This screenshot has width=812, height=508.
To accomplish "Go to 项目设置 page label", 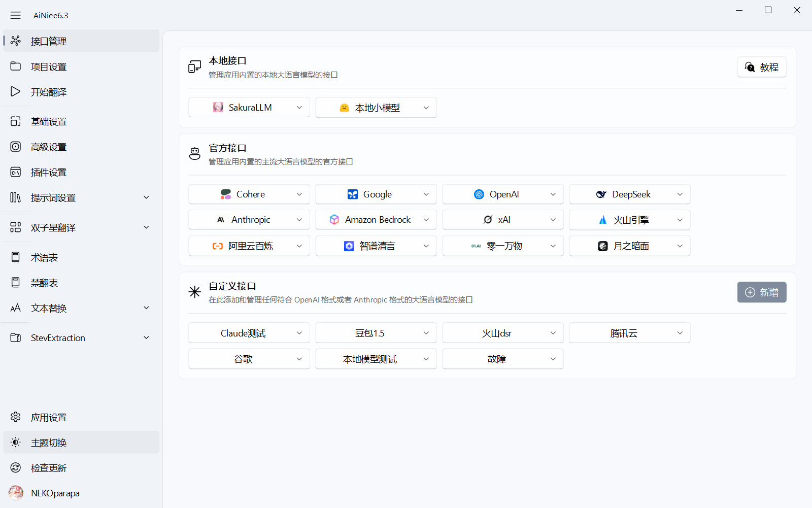I will coord(49,66).
